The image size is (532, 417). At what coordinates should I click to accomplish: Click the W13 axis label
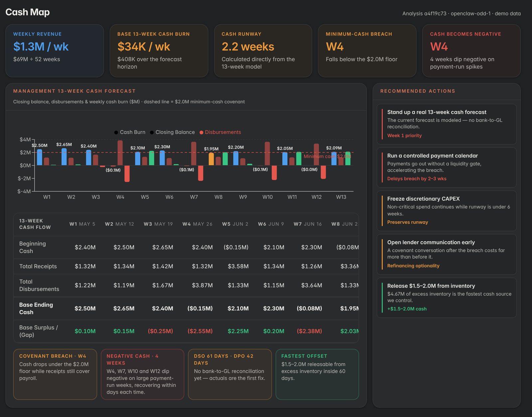tap(341, 197)
